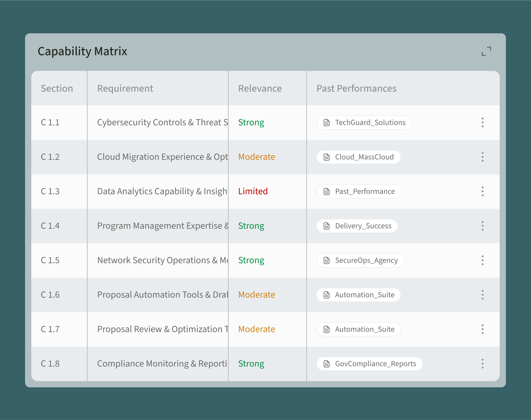
Task: Open more options for row C 1.1
Action: click(482, 122)
